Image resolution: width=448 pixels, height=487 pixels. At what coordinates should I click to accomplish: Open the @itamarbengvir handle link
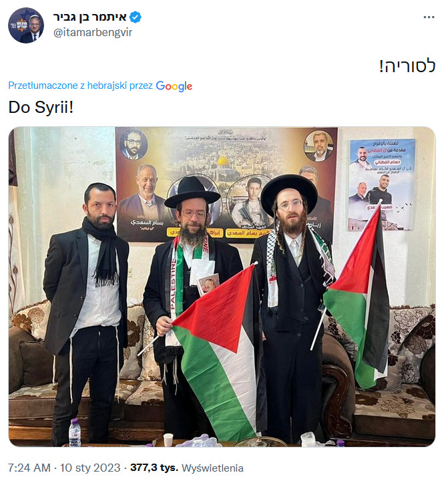pyautogui.click(x=93, y=32)
